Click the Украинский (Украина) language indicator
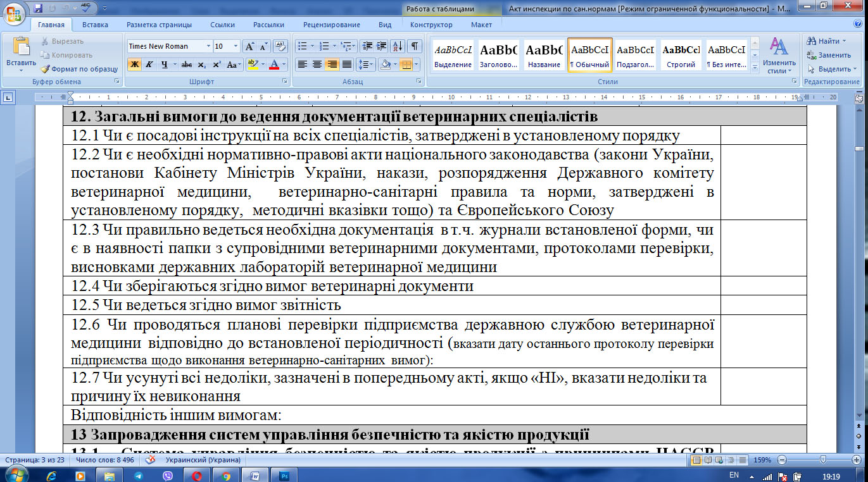868x482 pixels. (203, 460)
